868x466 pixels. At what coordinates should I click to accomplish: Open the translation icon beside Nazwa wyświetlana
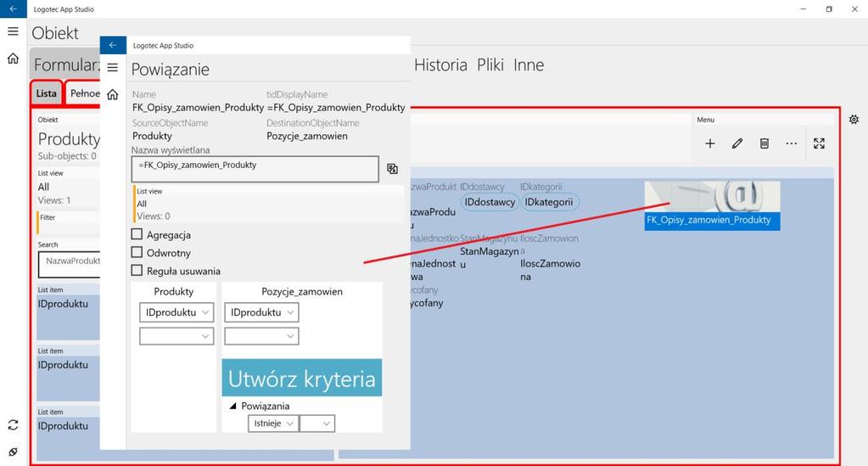coord(393,169)
